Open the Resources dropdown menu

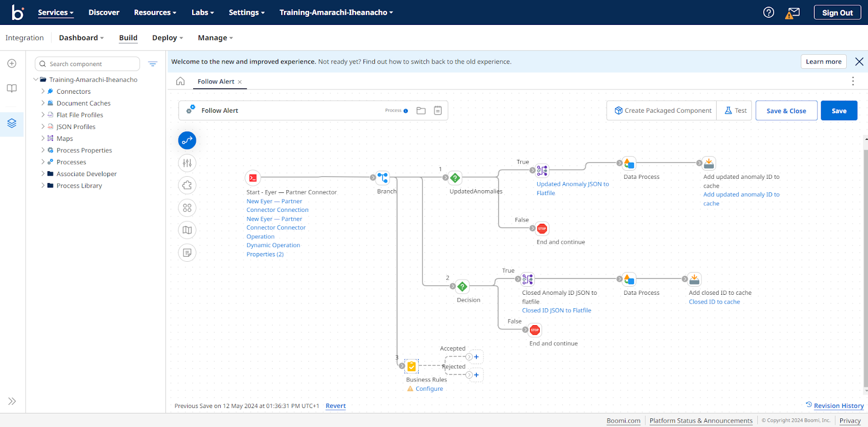(x=155, y=12)
